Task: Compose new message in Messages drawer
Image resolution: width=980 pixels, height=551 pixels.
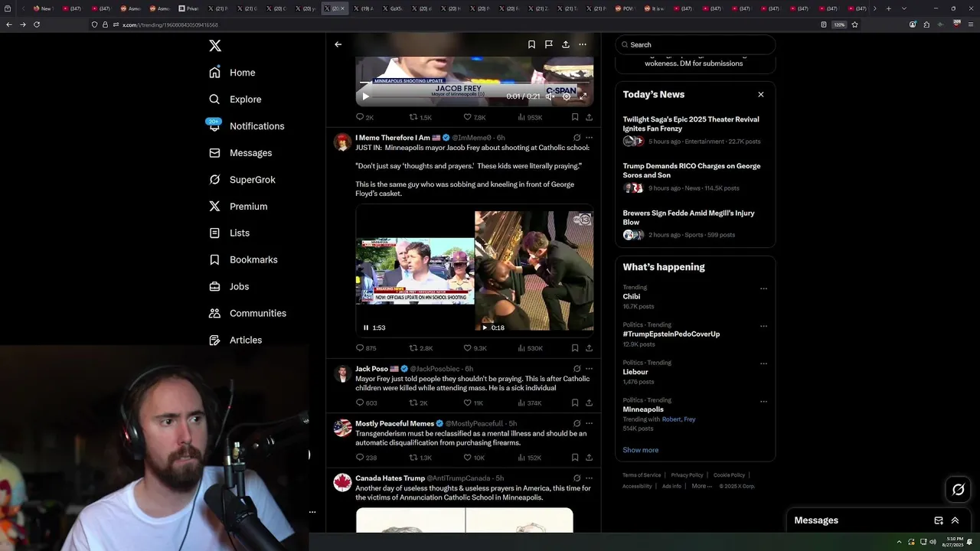Action: 939,520
